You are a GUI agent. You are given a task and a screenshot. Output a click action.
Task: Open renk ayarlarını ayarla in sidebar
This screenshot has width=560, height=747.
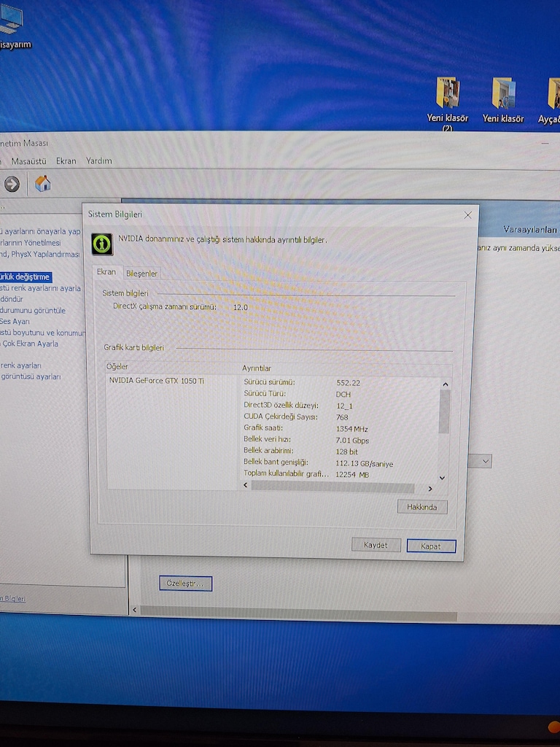41,288
